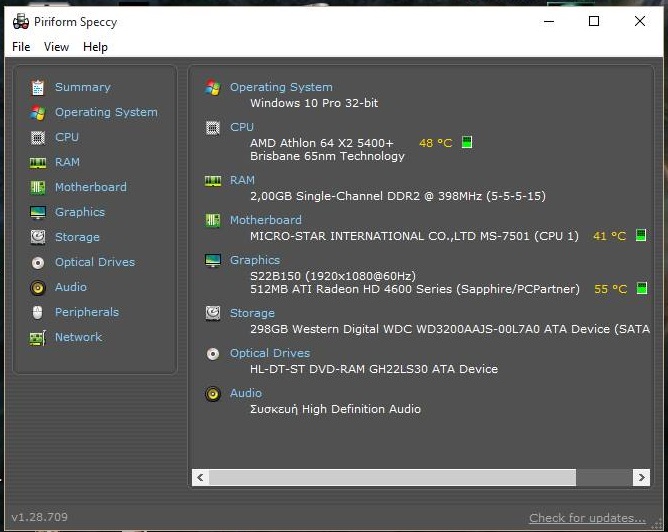Select Graphics in the sidebar
This screenshot has height=532, width=668.
click(x=80, y=212)
